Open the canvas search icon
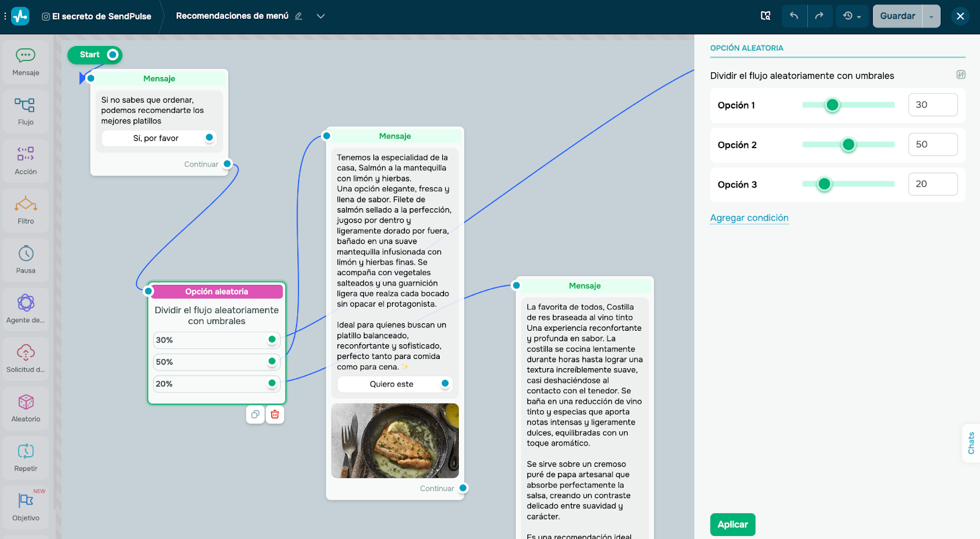This screenshot has width=980, height=539. (x=766, y=16)
